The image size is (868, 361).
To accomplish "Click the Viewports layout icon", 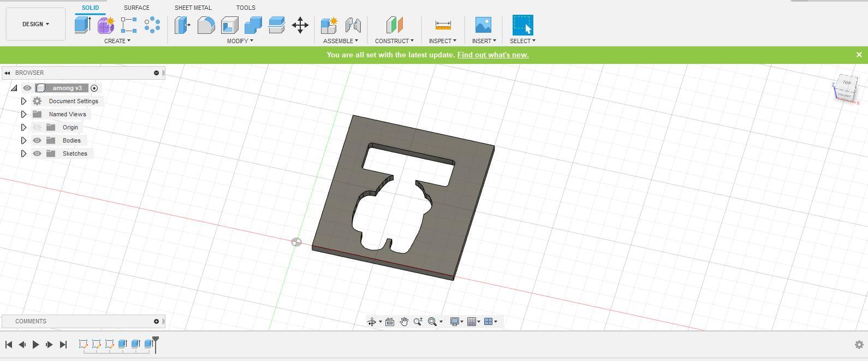I will pos(489,322).
